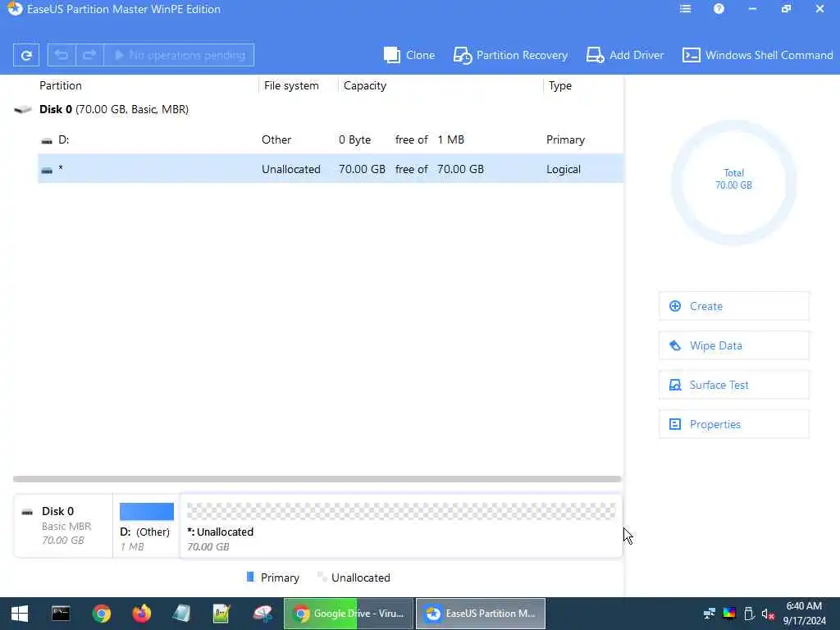Screen dimensions: 840x630
Task: Open Firefox from the taskbar
Action: click(x=142, y=614)
